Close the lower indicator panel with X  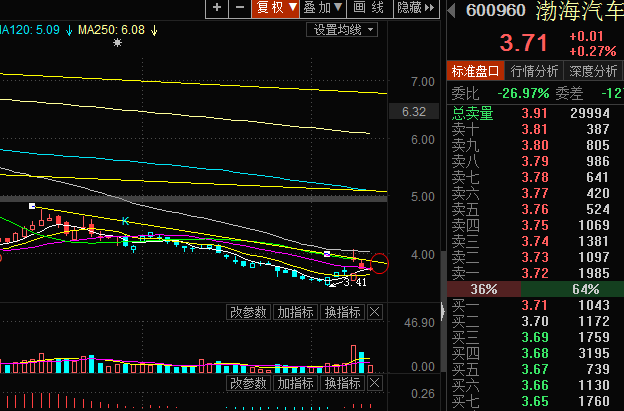(x=374, y=384)
